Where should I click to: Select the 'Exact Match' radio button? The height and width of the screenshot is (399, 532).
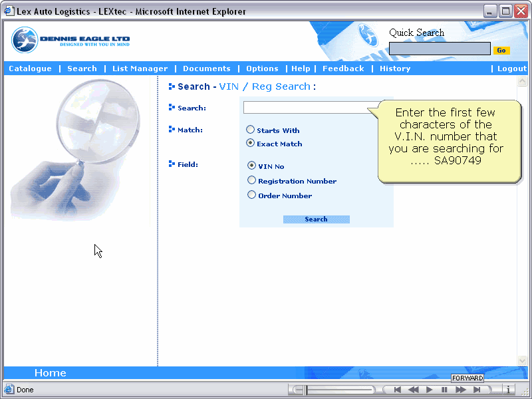(251, 143)
